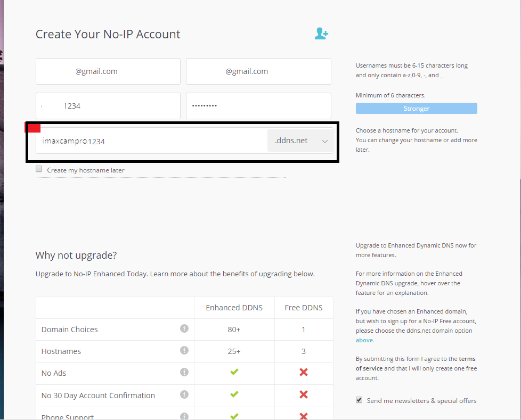The height and width of the screenshot is (420, 521).
Task: Click the first email address field
Action: (x=108, y=71)
